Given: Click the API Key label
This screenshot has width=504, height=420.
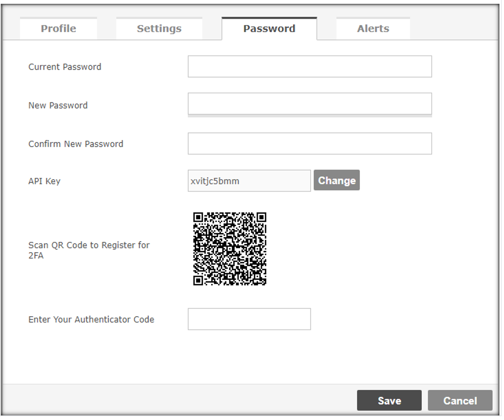Looking at the screenshot, I should pyautogui.click(x=44, y=181).
